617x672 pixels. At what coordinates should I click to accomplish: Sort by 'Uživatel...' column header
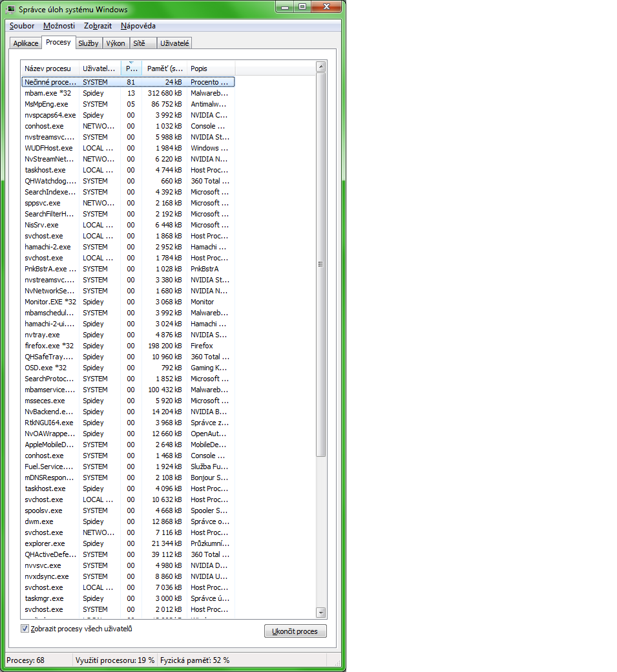point(99,68)
